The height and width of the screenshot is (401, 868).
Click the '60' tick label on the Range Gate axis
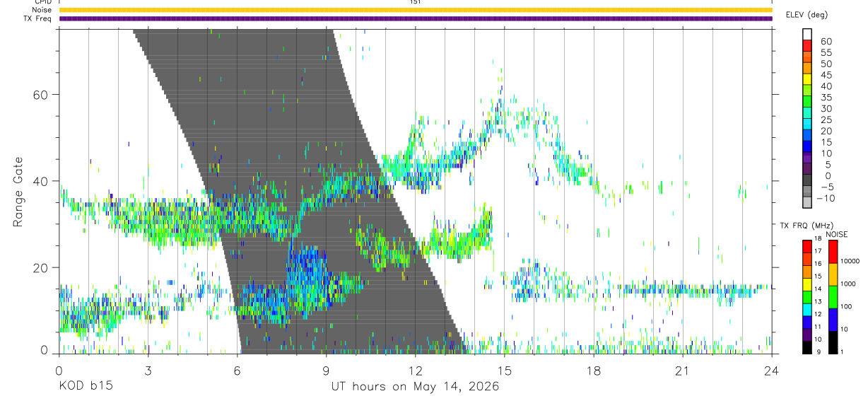tap(42, 95)
